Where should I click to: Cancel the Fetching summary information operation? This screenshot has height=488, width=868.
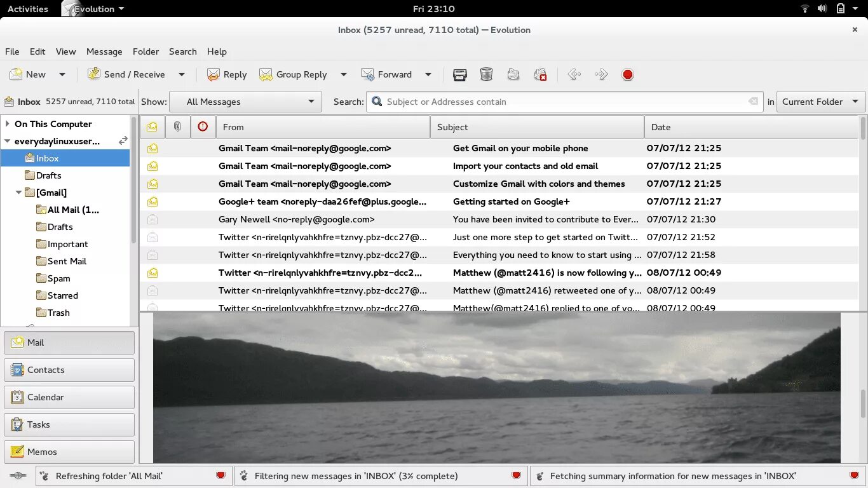coord(854,475)
